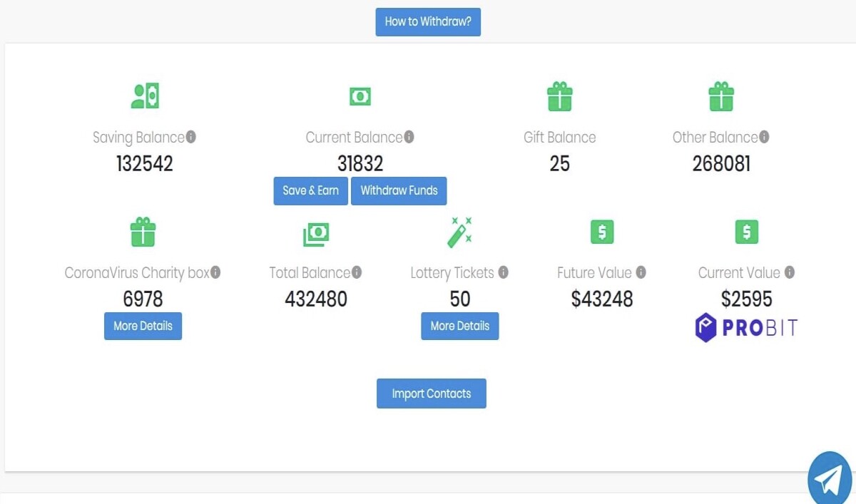856x504 pixels.
Task: Select the Total Balance amount 432480
Action: click(x=316, y=299)
